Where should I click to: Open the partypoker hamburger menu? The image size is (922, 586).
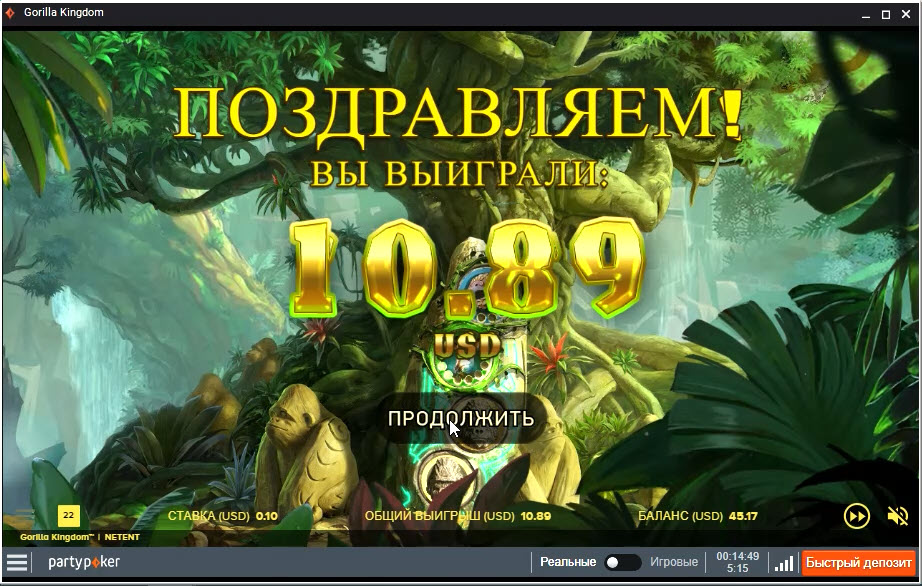(x=17, y=562)
